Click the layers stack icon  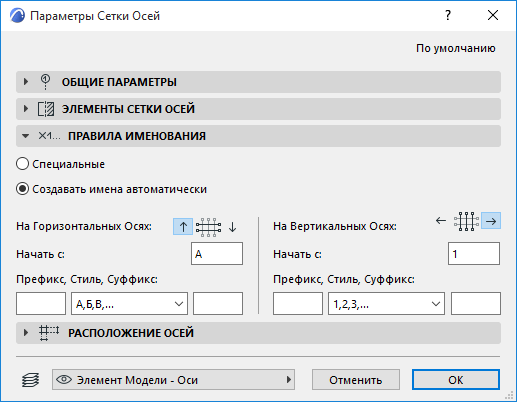30,380
